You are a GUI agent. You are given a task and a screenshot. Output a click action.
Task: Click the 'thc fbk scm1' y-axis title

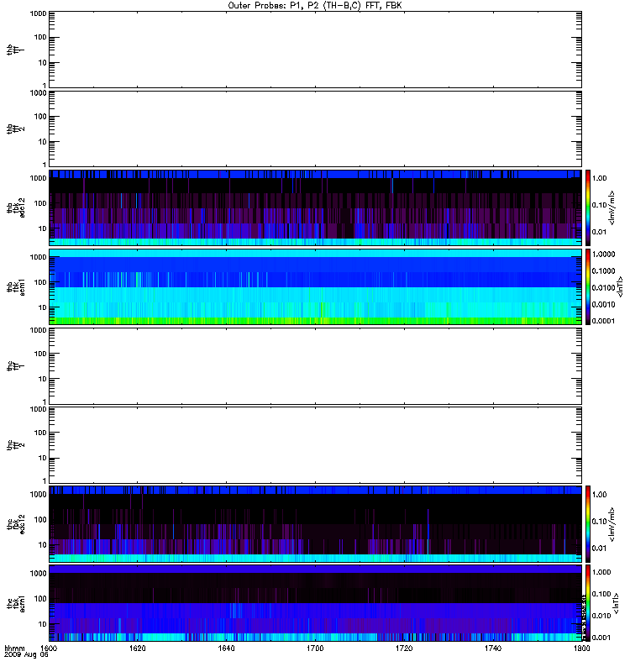click(16, 603)
